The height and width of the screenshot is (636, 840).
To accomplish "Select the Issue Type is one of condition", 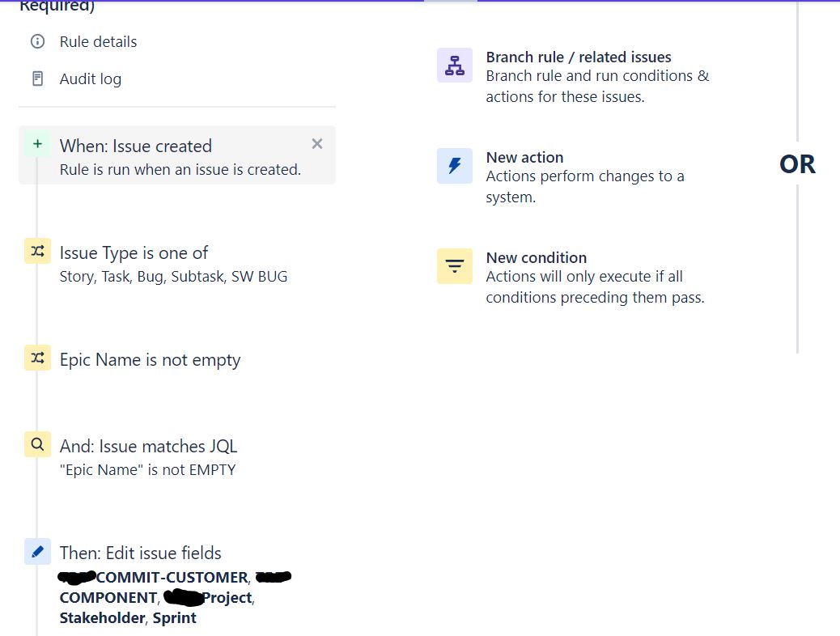I will coord(173,264).
